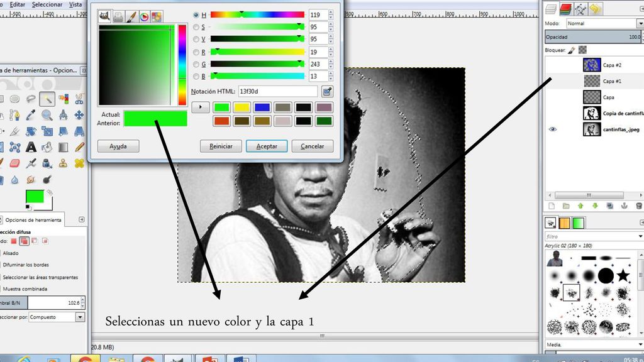644x362 pixels.
Task: Select the Rotate tool
Action: pyautogui.click(x=31, y=131)
